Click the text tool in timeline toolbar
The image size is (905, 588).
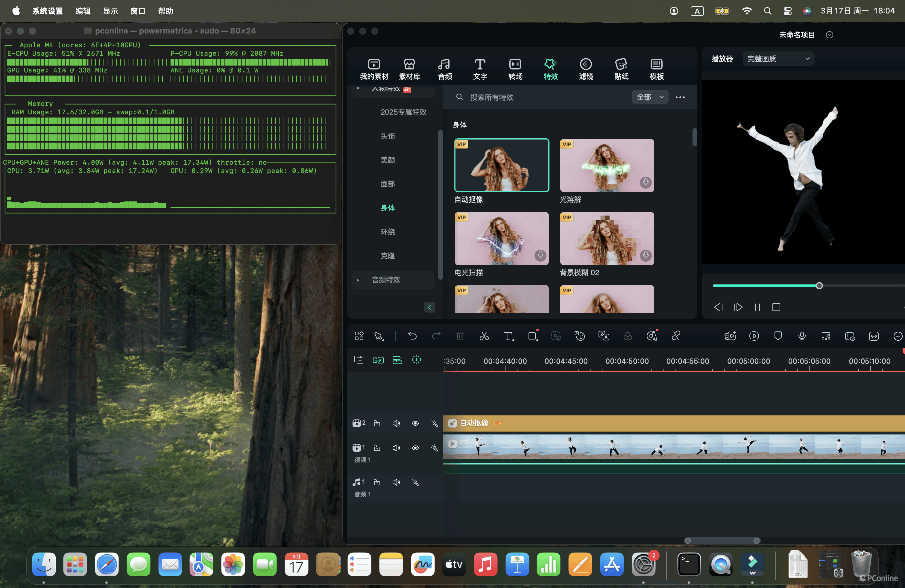508,336
